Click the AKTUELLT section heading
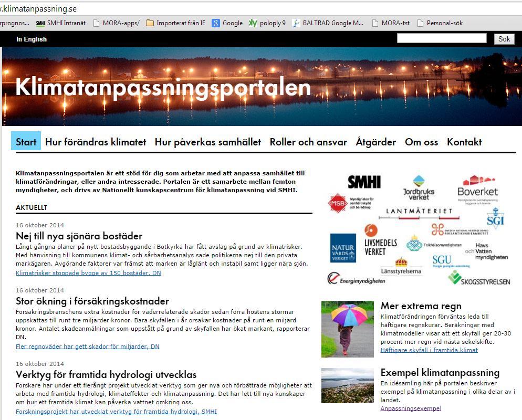Screen dimensions: 522x420 [x=32, y=207]
